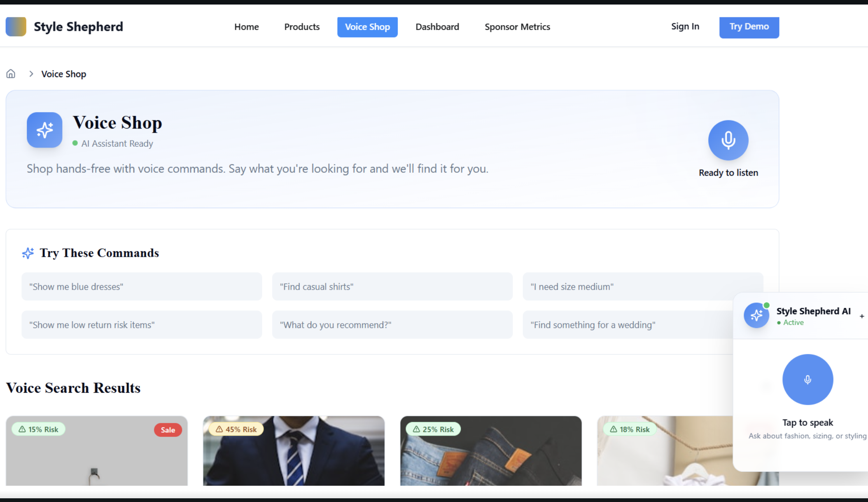Tap the 'Ready to listen' microphone button
This screenshot has height=502, width=868.
(728, 140)
